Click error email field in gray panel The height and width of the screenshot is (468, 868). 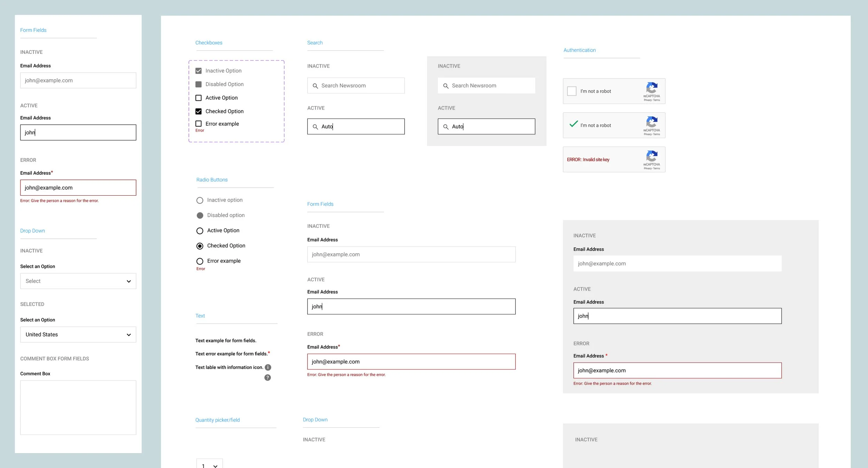pyautogui.click(x=677, y=370)
